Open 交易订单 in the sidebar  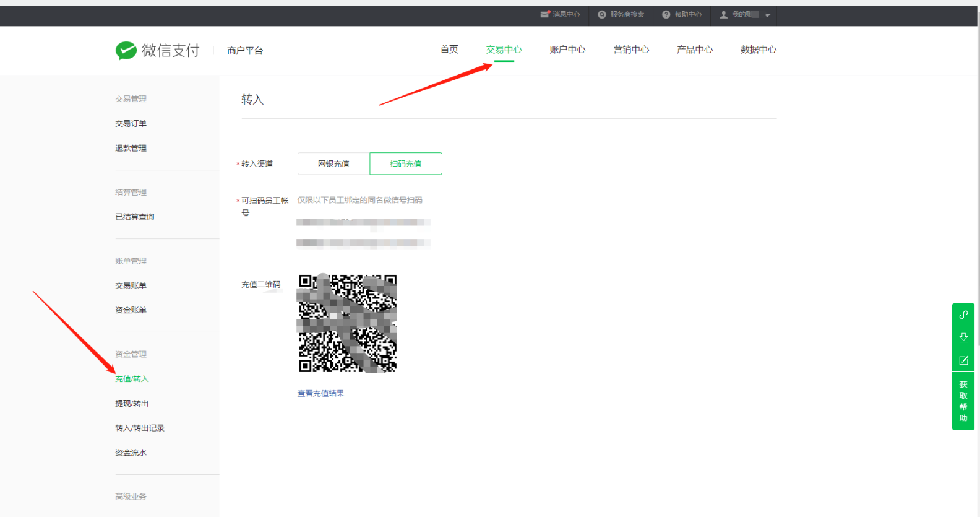point(131,124)
